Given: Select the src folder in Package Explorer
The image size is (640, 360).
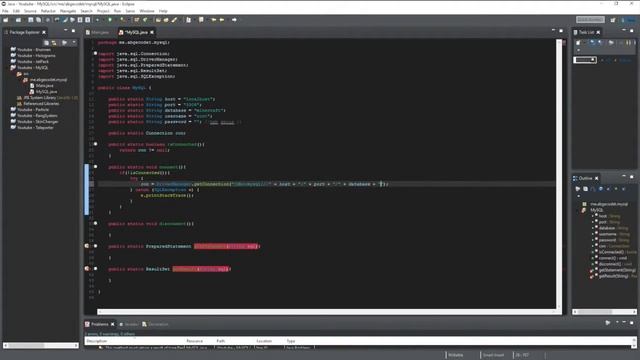Looking at the screenshot, I should pos(26,73).
